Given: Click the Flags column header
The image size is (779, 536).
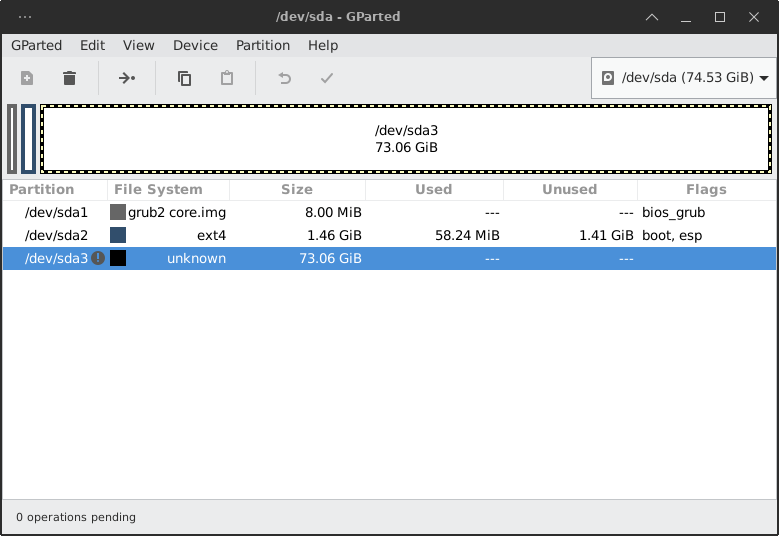Looking at the screenshot, I should coord(706,189).
